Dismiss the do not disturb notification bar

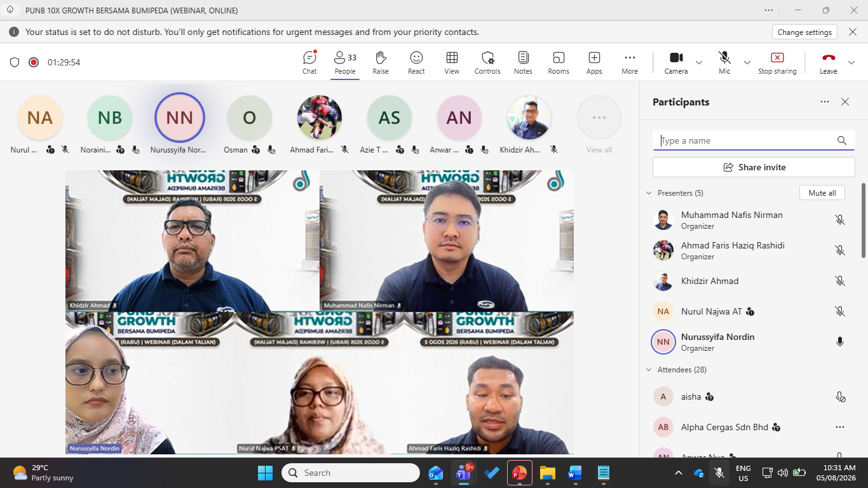click(853, 32)
